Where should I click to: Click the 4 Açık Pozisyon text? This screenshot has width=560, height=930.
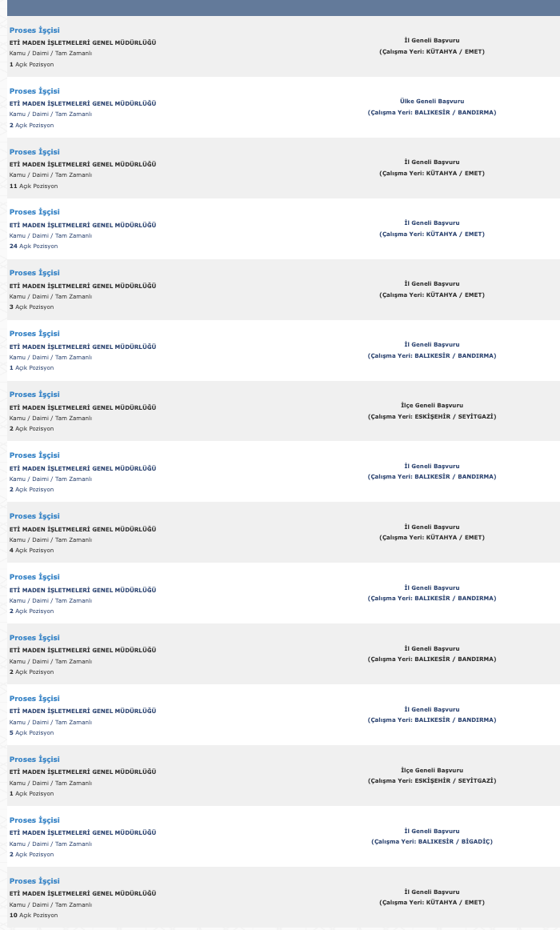tap(31, 551)
